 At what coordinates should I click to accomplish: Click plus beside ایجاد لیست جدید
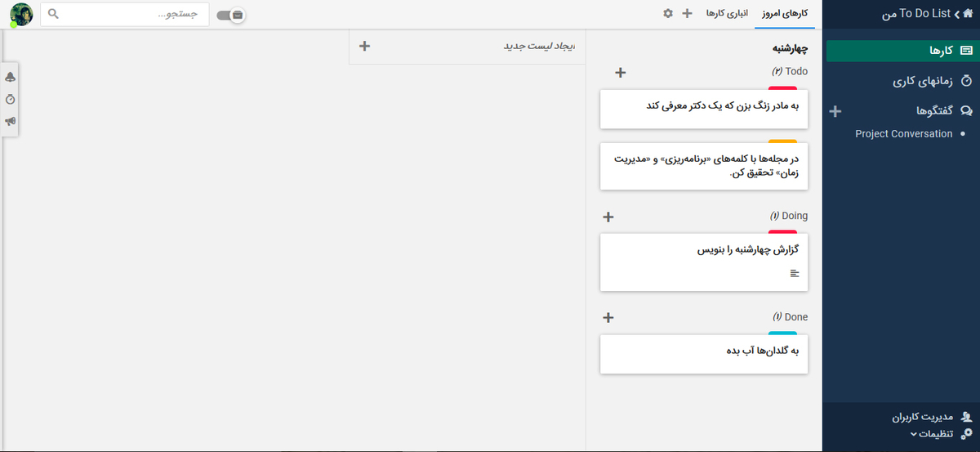pos(364,46)
